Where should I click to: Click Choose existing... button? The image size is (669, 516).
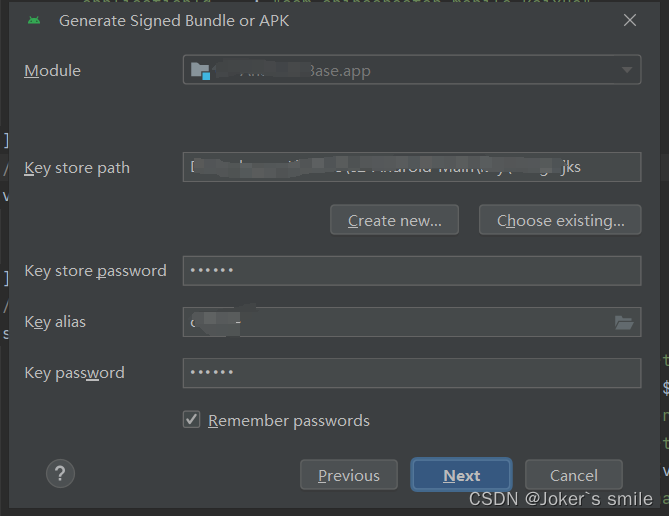pos(560,220)
